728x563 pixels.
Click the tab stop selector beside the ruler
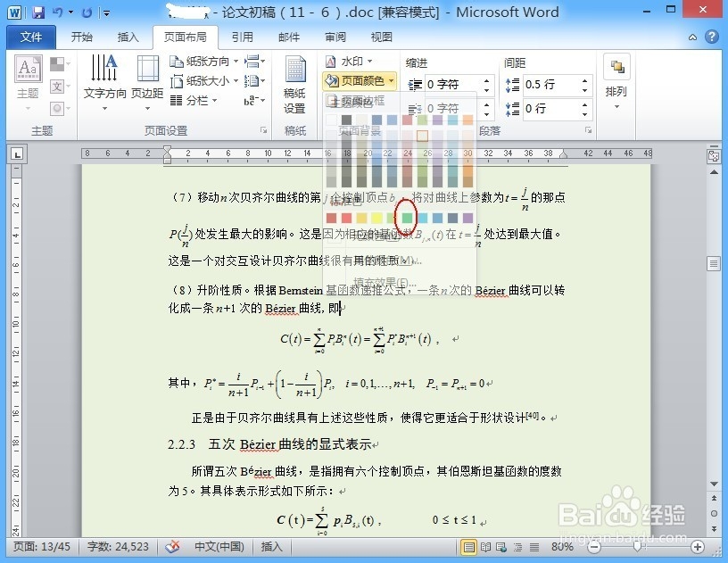click(x=17, y=154)
